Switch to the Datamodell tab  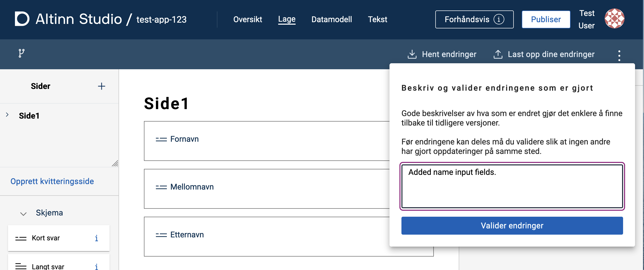[x=331, y=19]
